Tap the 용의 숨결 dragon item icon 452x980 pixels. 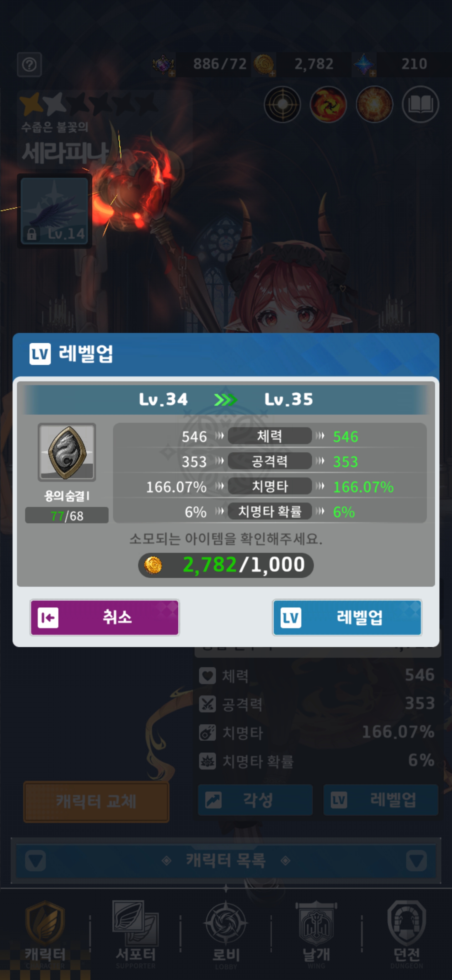(x=67, y=452)
